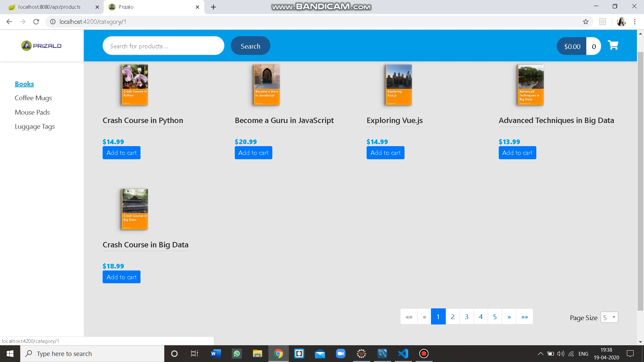644x362 pixels.
Task: Click the Prizalo logo
Action: [41, 46]
